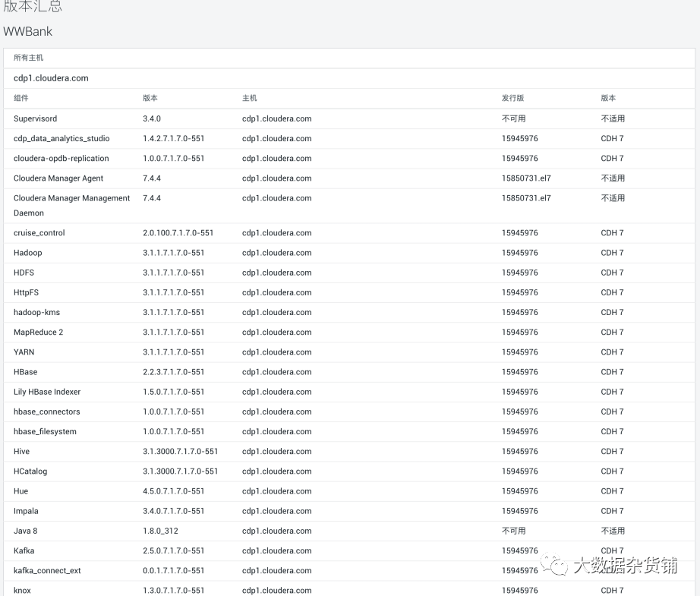Click the Java 8 component name
The height and width of the screenshot is (596, 700).
pyautogui.click(x=26, y=531)
